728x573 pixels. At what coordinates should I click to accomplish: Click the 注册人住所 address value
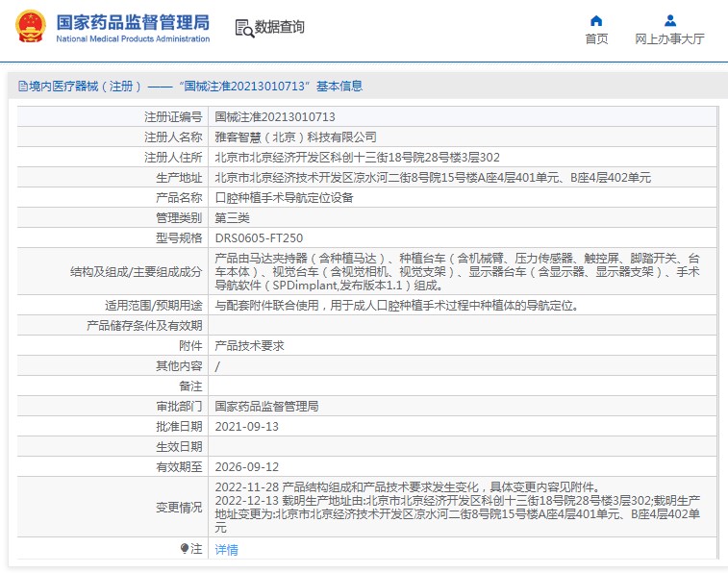pyautogui.click(x=357, y=158)
